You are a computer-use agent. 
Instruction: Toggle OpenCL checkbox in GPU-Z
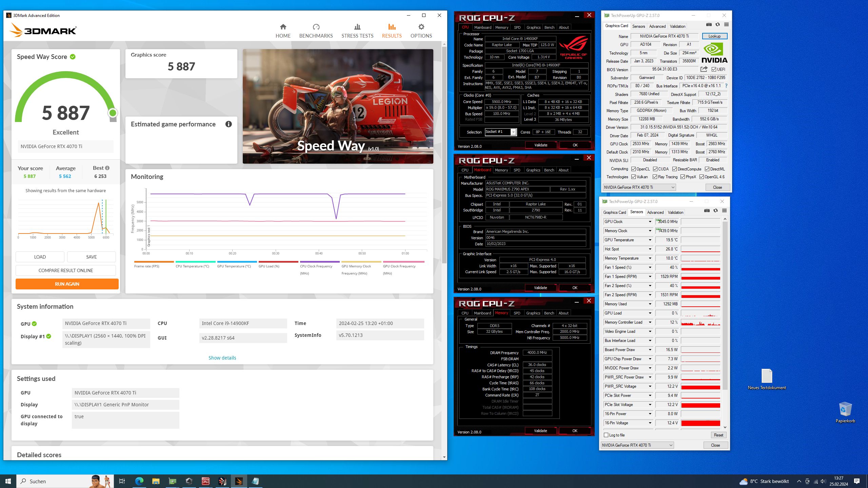click(x=633, y=169)
